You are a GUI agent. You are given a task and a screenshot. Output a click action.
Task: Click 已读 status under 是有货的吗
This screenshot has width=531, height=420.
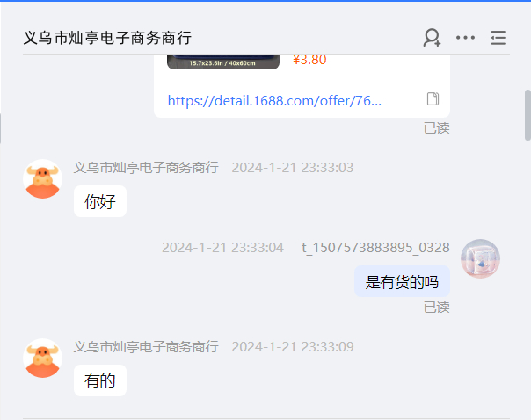coord(437,308)
